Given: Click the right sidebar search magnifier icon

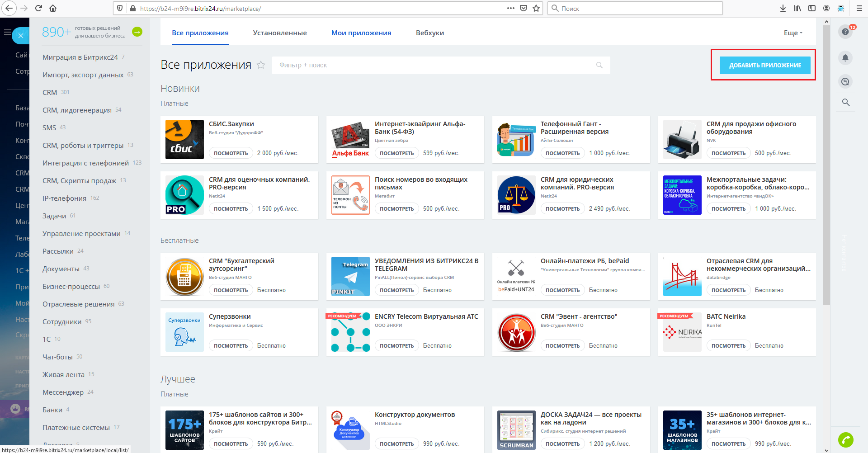Looking at the screenshot, I should click(x=845, y=103).
